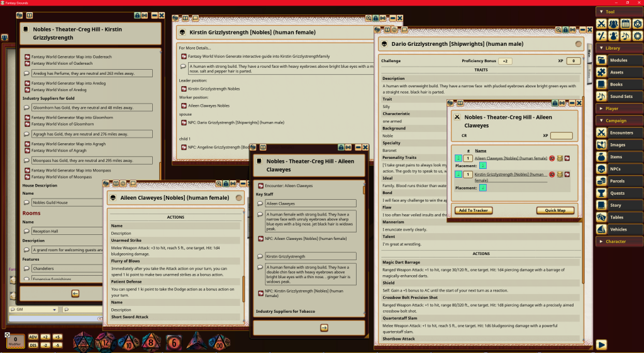Click the token icon on Aileen Claweyes row
The image size is (644, 353).
(x=558, y=158)
